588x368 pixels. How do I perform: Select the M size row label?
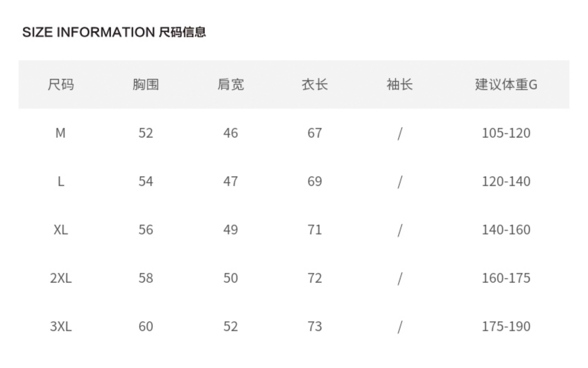(x=61, y=133)
